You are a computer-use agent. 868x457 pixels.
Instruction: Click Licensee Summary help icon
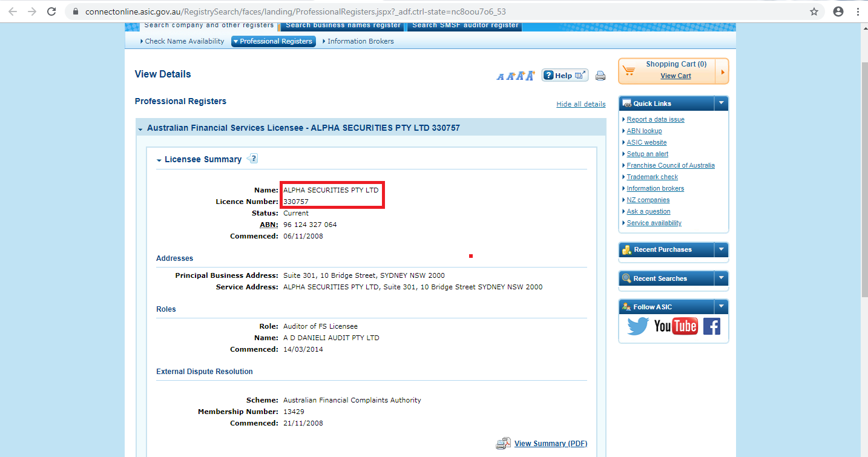252,159
